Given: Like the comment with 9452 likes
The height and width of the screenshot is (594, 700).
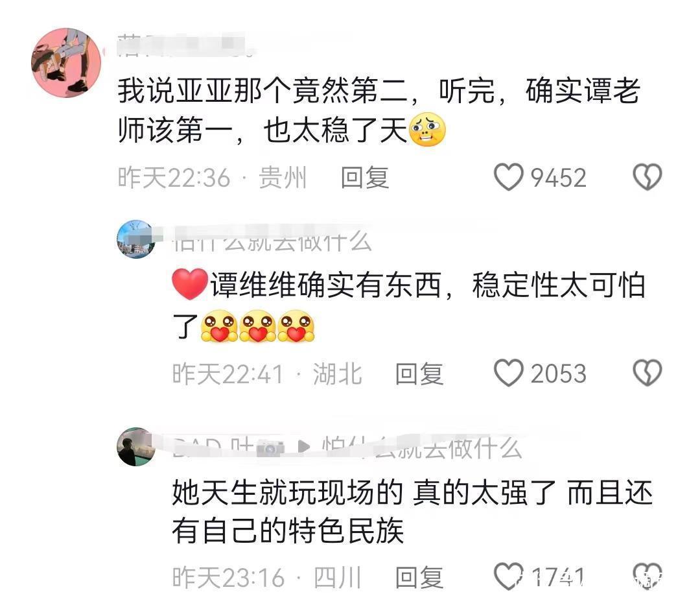Looking at the screenshot, I should pos(509,177).
